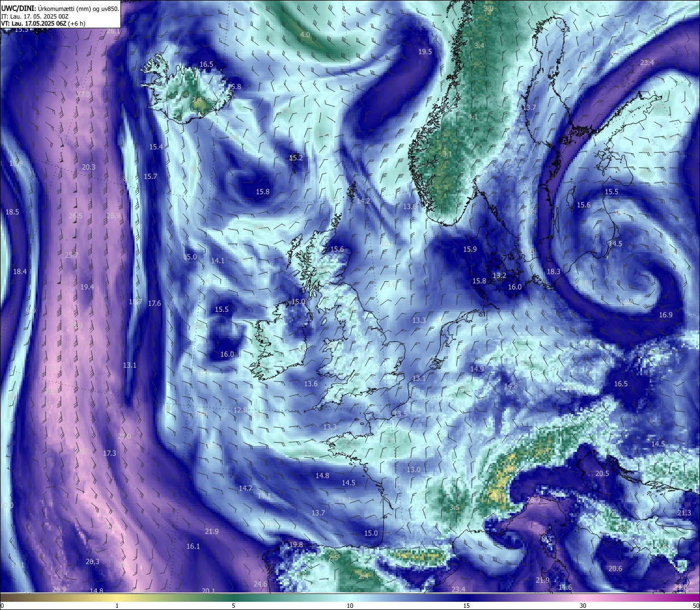This screenshot has width=700, height=610.
Task: Click the '20.6' value at bottom right
Action: [615, 568]
